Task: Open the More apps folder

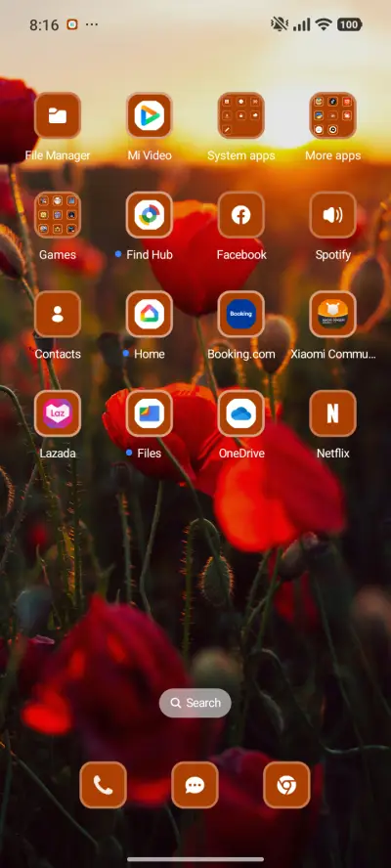Action: [333, 115]
